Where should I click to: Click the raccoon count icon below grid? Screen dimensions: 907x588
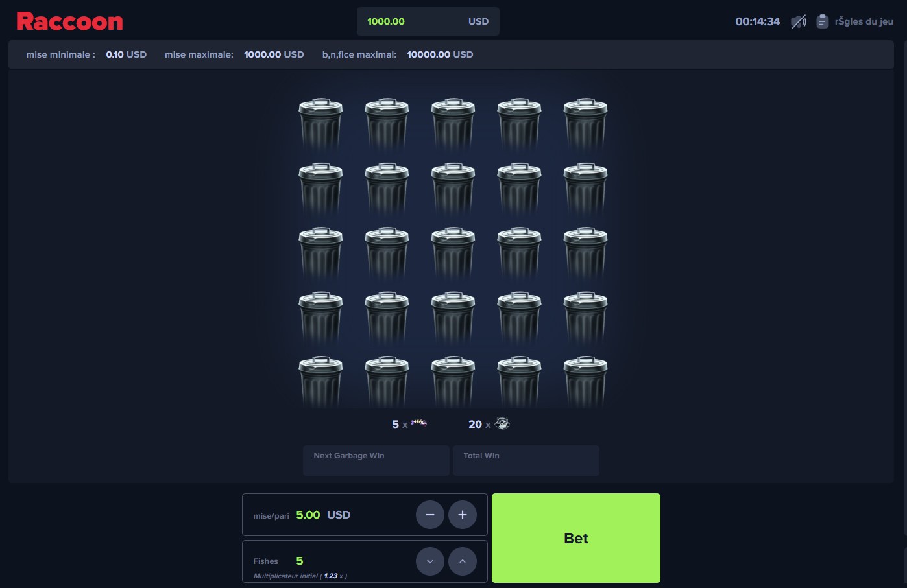502,424
